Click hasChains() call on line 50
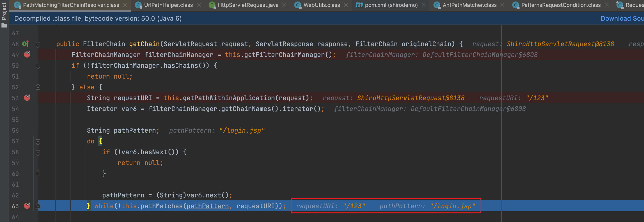 [186, 65]
